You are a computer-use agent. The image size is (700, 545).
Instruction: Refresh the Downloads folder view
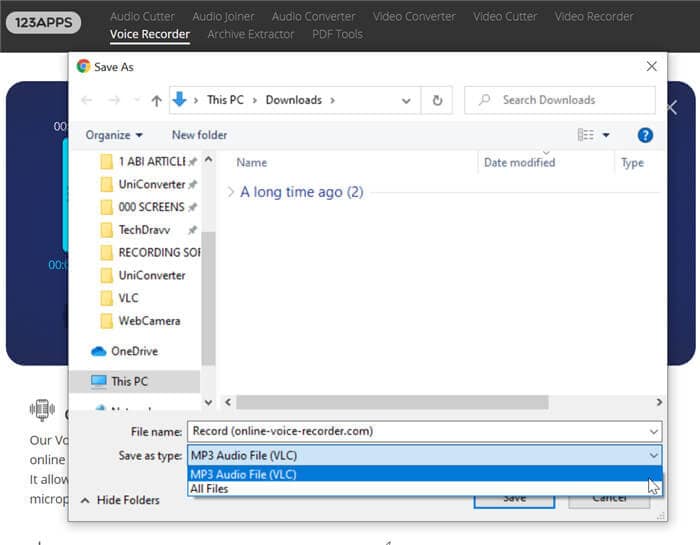click(x=437, y=100)
